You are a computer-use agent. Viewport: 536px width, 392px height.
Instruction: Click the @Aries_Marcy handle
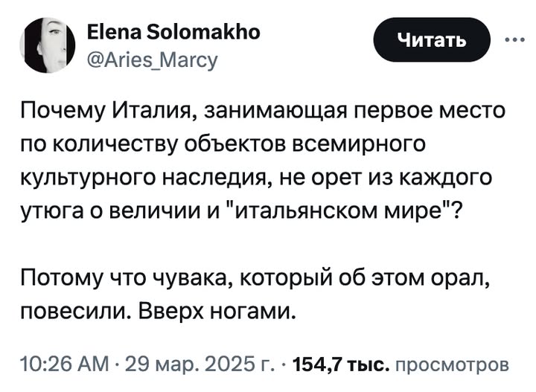pos(153,57)
